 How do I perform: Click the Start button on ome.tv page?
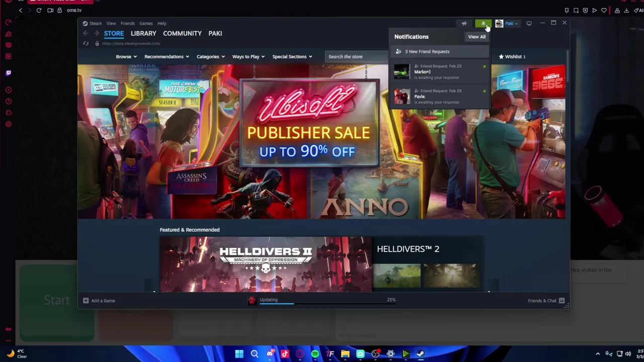pos(57,301)
